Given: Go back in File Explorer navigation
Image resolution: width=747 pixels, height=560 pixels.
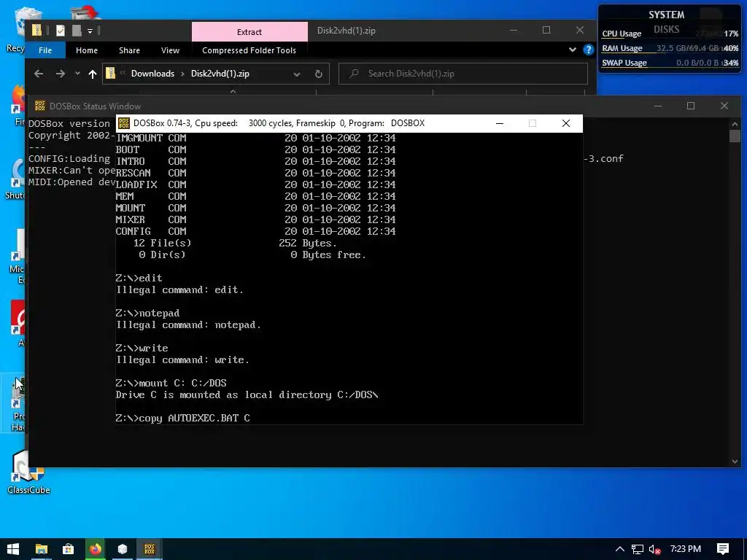Looking at the screenshot, I should tap(39, 74).
